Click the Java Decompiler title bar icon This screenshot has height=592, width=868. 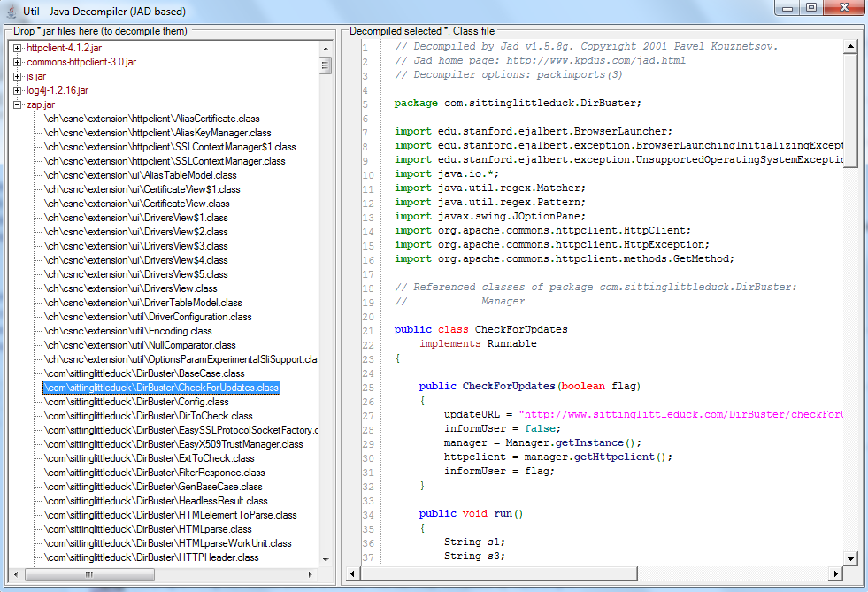coord(12,8)
